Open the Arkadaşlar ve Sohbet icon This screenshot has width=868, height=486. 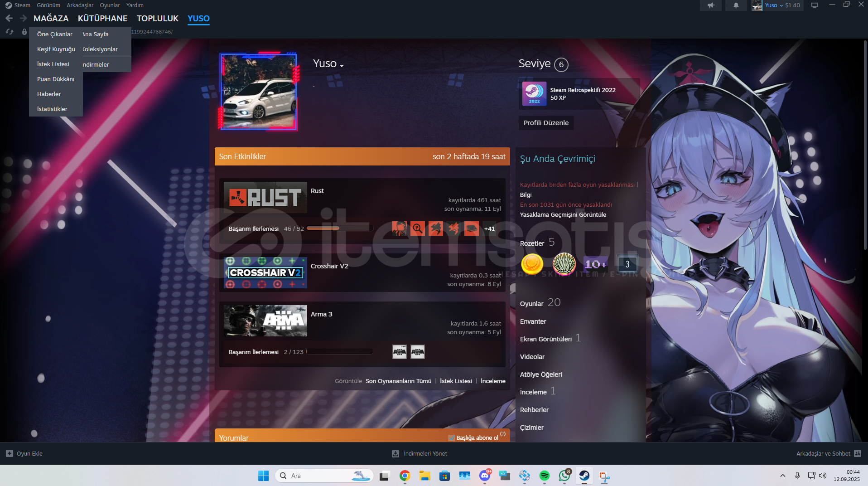pos(857,453)
